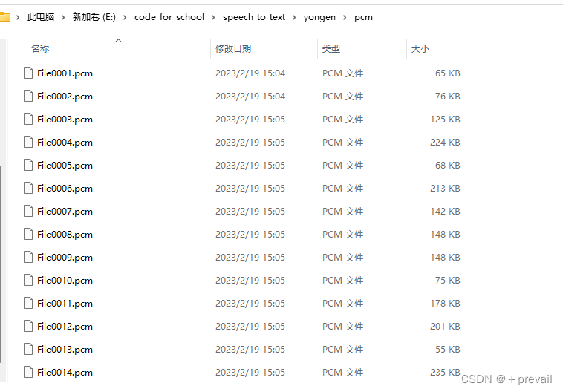
Task: Expand chevron after code_for_school breadcrumb
Action: click(x=213, y=17)
